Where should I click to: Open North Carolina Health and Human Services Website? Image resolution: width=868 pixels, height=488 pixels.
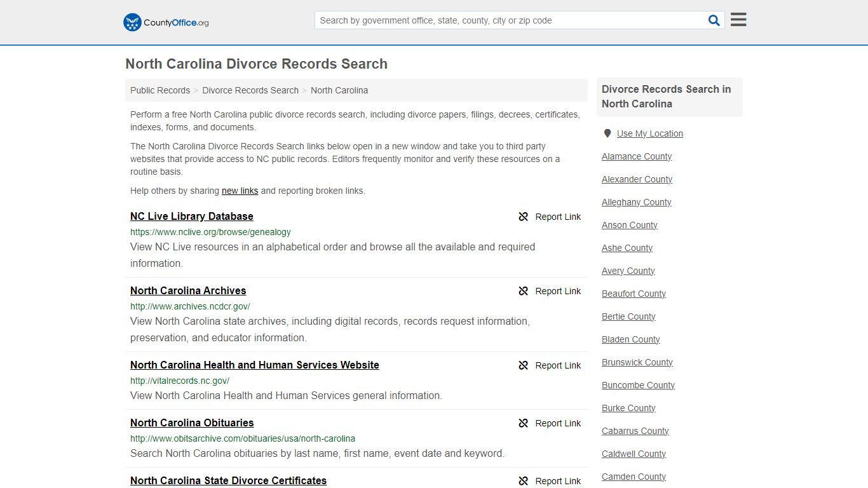[255, 365]
